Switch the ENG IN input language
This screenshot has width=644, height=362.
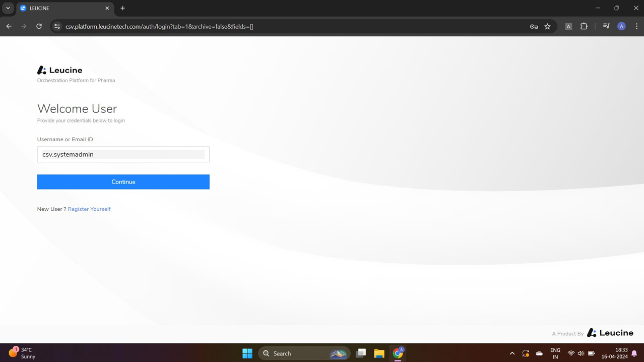[x=555, y=353]
